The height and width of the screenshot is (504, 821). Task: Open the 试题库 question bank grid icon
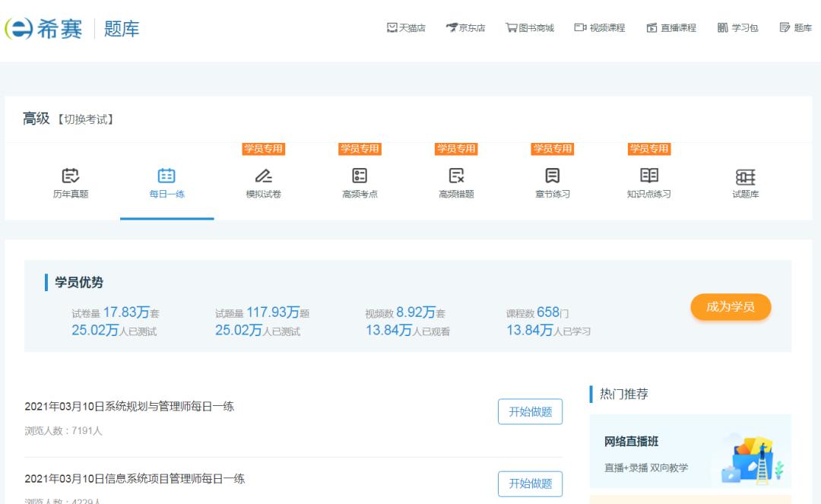click(746, 176)
